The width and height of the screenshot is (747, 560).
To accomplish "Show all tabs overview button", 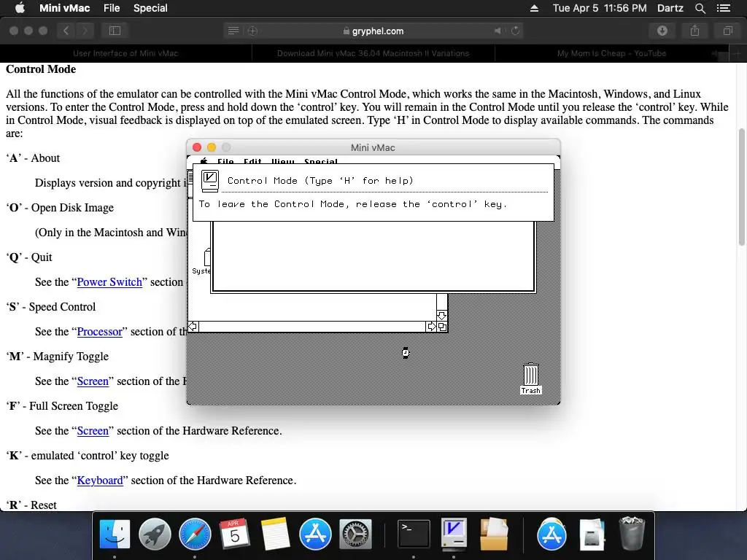I will click(727, 31).
